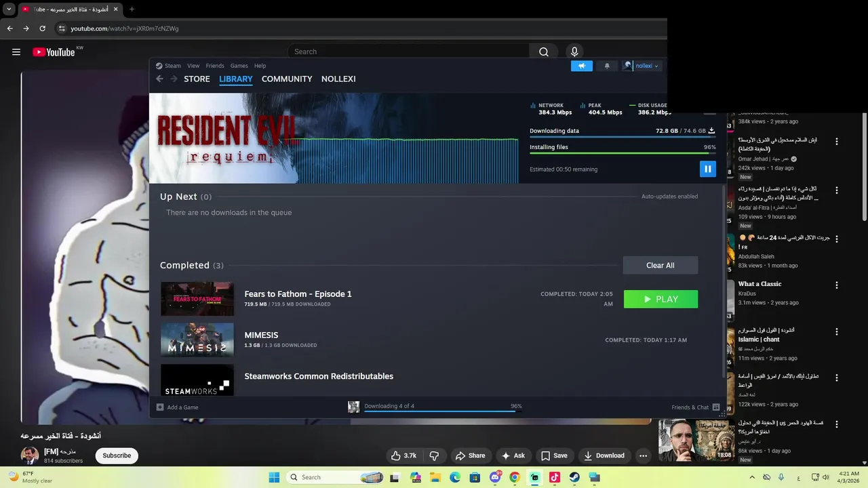
Task: Click YouTube Download button
Action: 604,455
